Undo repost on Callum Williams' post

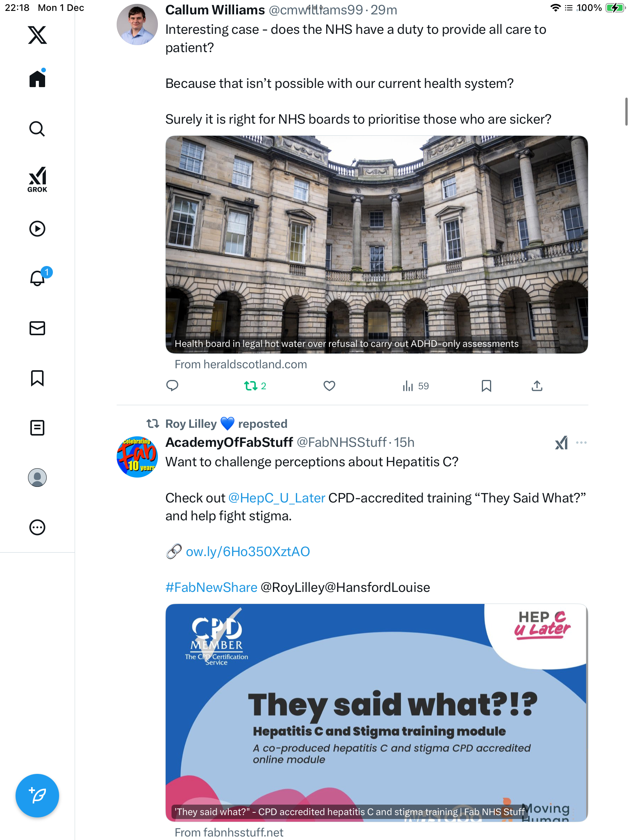point(255,386)
